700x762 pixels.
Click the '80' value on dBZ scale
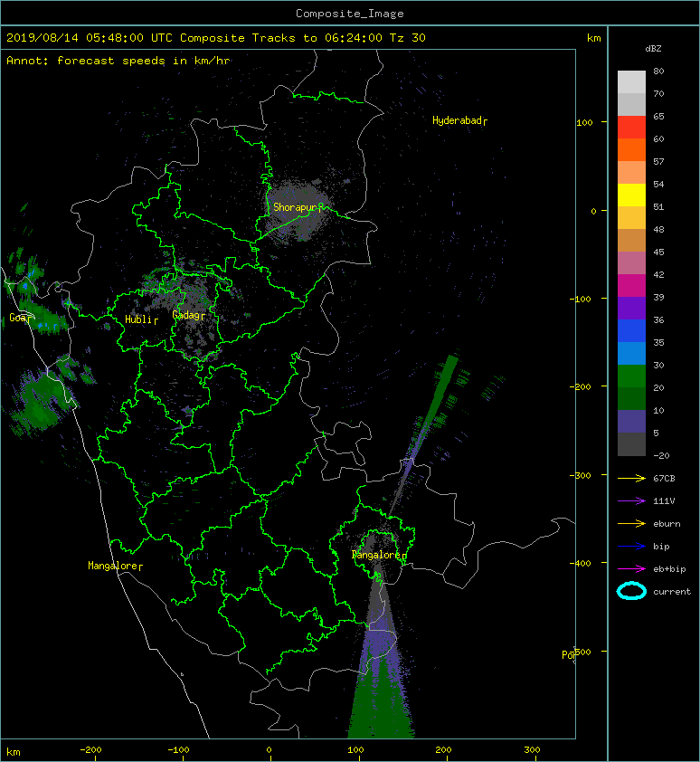(x=658, y=71)
